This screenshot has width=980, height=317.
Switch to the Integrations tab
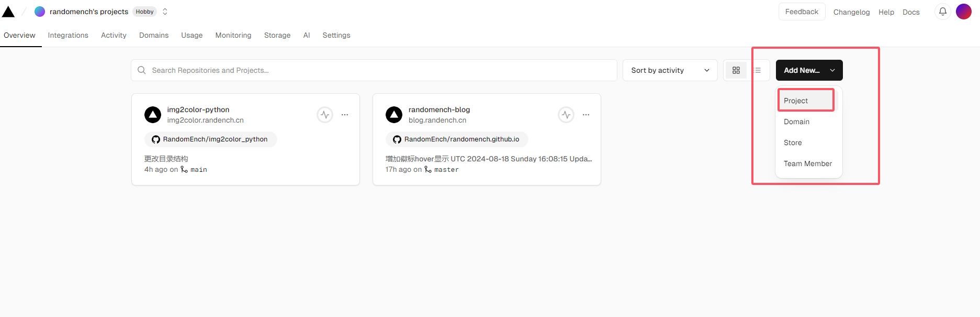(x=68, y=35)
